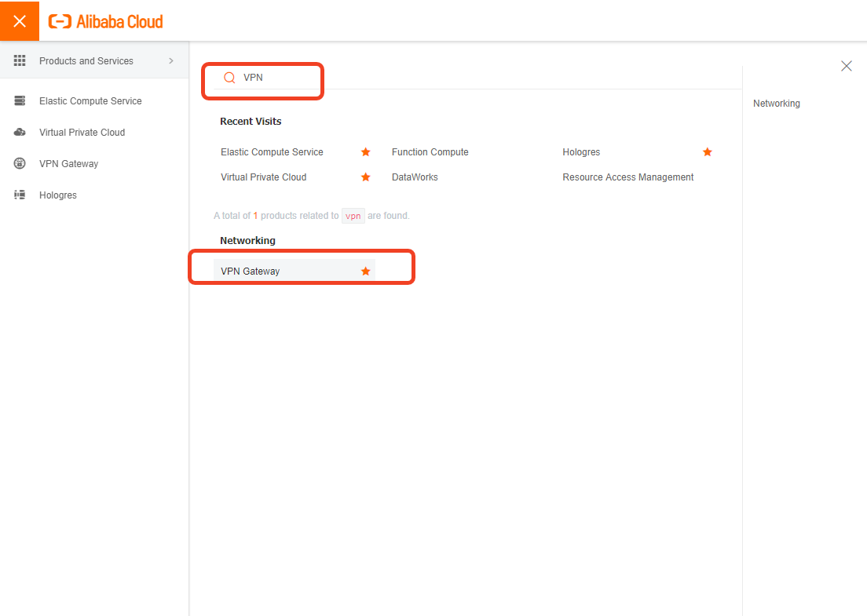Screen dimensions: 867x616
Task: Unfavorite Elastic Compute Service via its star
Action: pyautogui.click(x=365, y=152)
